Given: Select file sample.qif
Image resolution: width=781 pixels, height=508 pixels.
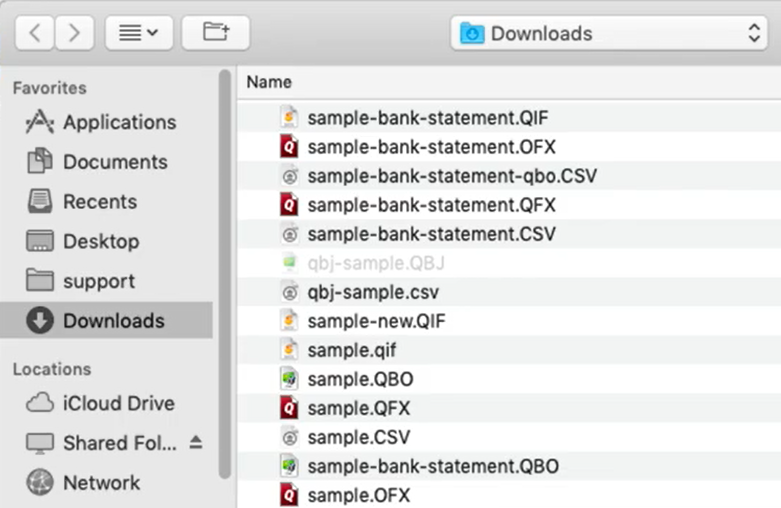Looking at the screenshot, I should point(509,350).
